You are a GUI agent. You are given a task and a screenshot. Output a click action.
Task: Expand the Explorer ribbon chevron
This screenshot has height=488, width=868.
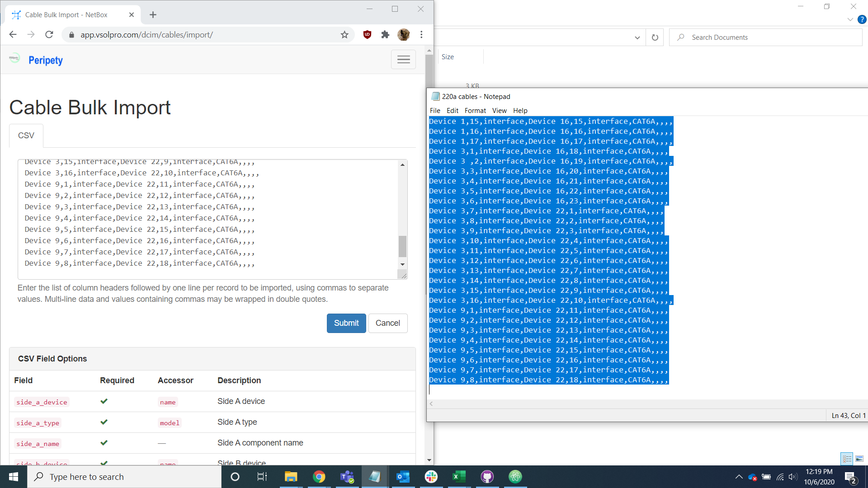[x=850, y=19]
